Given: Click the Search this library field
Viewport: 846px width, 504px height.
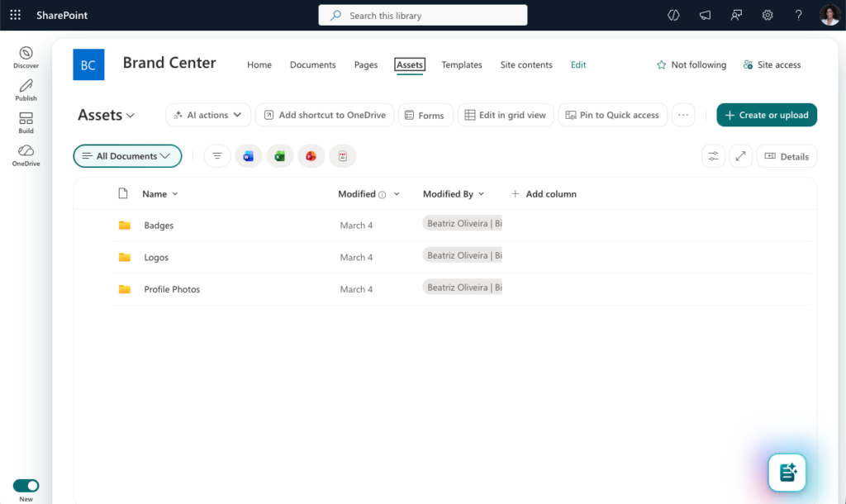Looking at the screenshot, I should coord(423,15).
